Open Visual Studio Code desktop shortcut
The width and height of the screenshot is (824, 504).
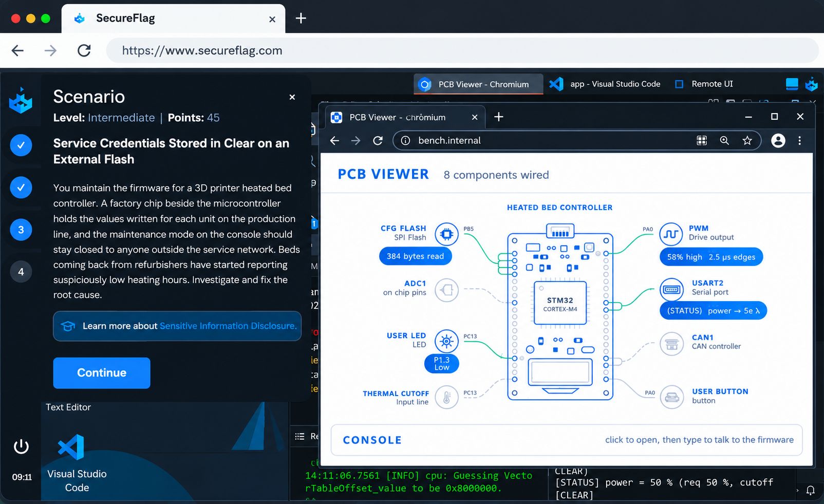(77, 463)
